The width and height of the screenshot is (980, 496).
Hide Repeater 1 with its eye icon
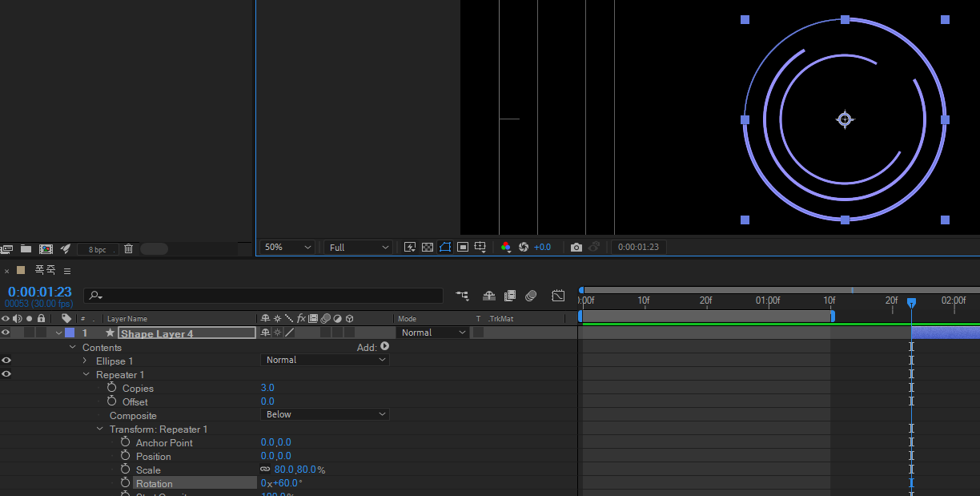6,374
